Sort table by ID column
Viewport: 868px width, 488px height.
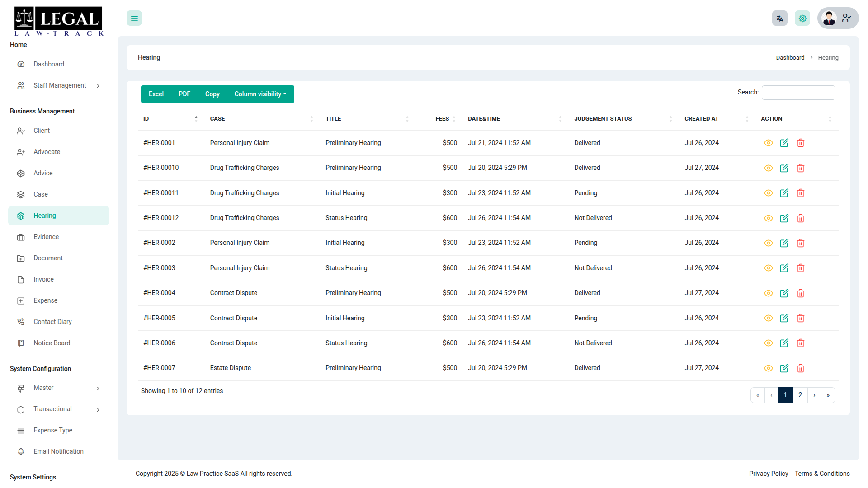[x=171, y=119]
